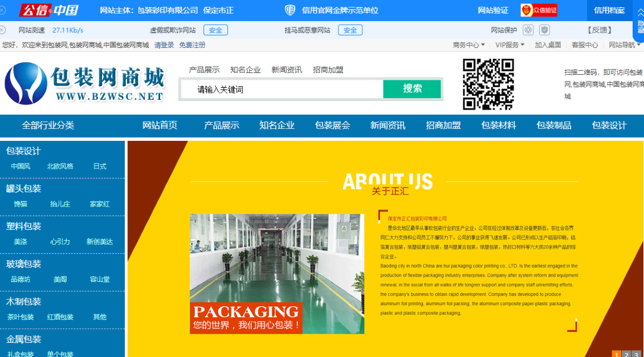
Task: Click 日式 under 包装设计
Action: [100, 166]
